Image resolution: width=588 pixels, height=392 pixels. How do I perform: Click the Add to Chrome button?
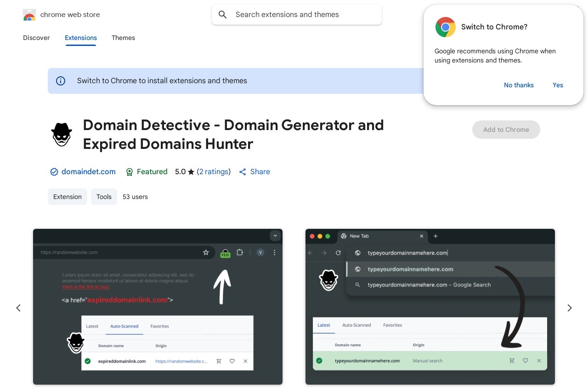[x=506, y=130]
